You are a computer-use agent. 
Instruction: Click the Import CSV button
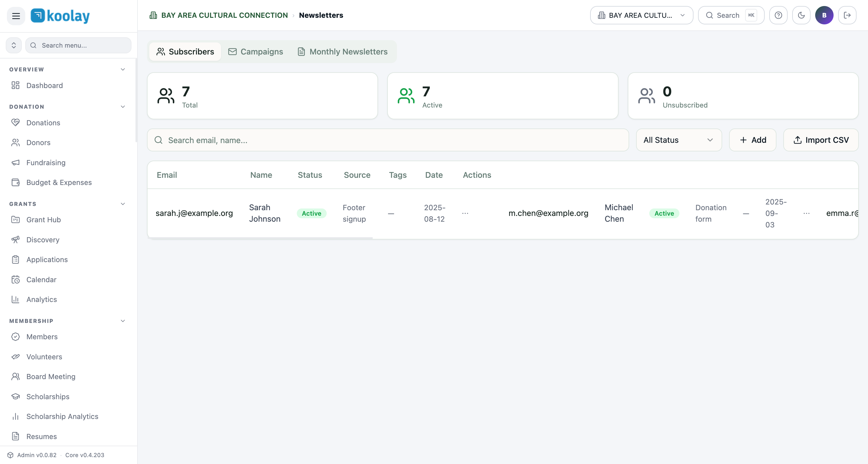tap(821, 140)
